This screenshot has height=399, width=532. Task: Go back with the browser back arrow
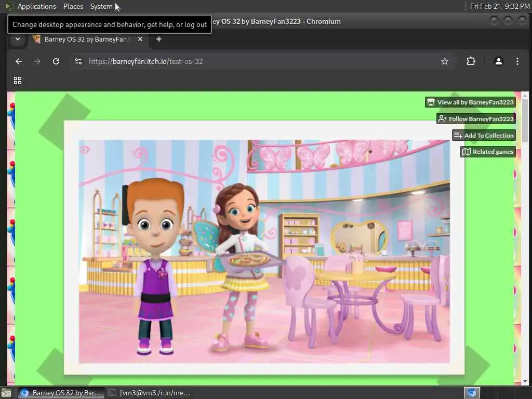(x=19, y=61)
